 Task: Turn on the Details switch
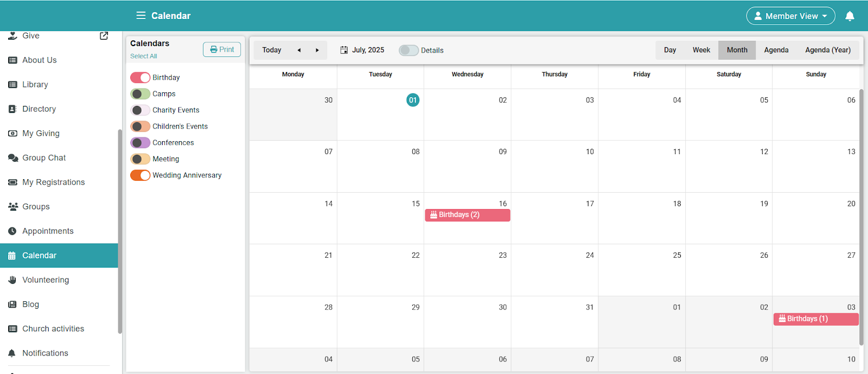pyautogui.click(x=409, y=50)
